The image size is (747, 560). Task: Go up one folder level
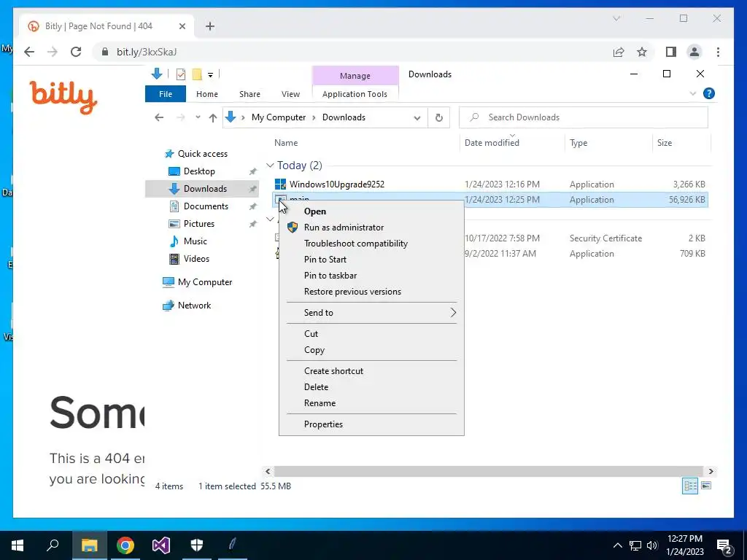(x=213, y=117)
